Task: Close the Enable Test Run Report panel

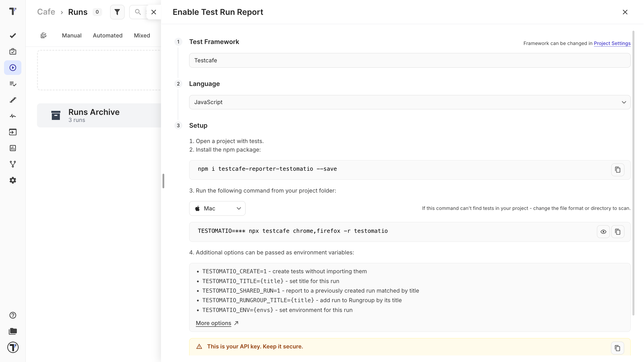Action: pos(625,12)
